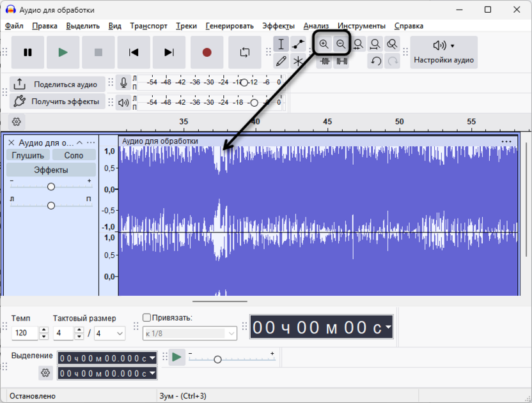This screenshot has height=403, width=532.
Task: Enable the Привязать snapping checkbox
Action: 146,317
